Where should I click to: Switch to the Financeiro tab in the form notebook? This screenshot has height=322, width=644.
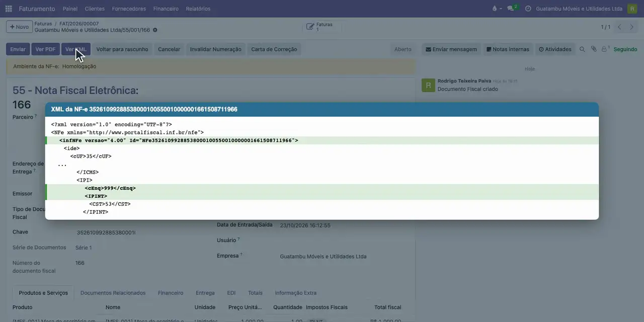(171, 293)
